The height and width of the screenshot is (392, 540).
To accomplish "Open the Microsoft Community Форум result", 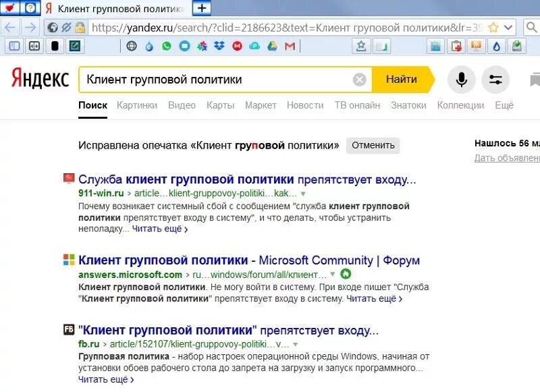I will pyautogui.click(x=249, y=260).
